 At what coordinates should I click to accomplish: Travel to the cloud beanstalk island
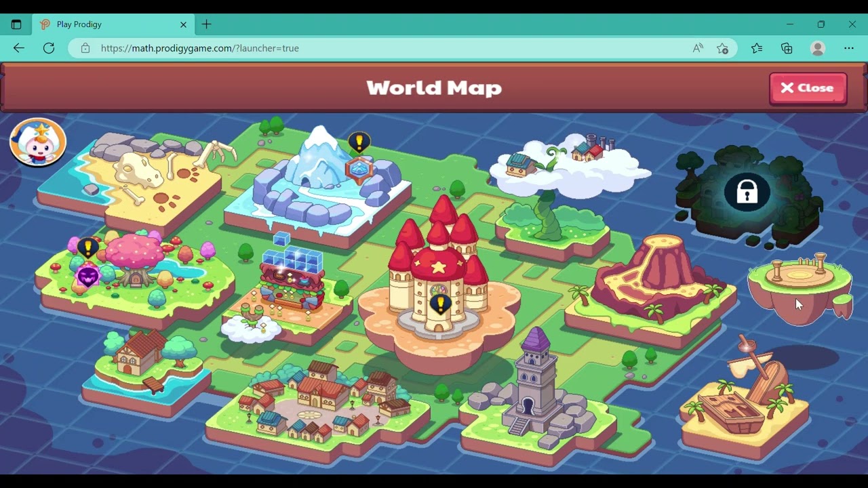click(x=563, y=197)
